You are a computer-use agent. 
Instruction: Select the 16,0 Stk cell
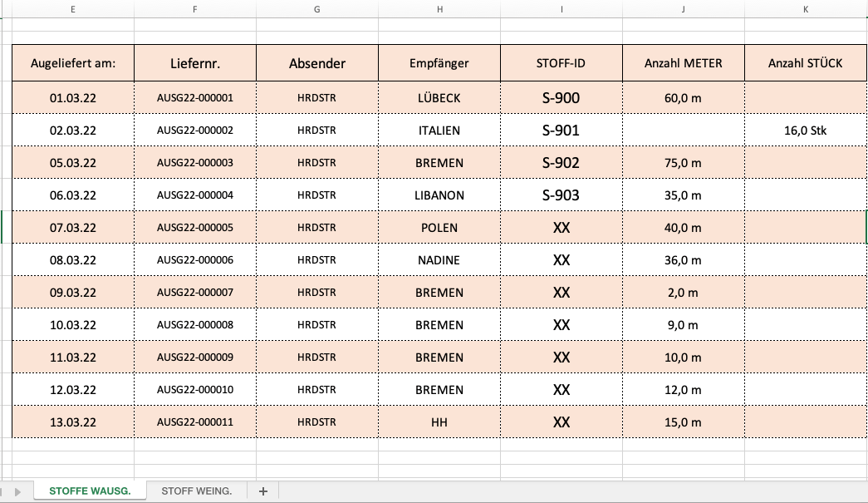[806, 131]
